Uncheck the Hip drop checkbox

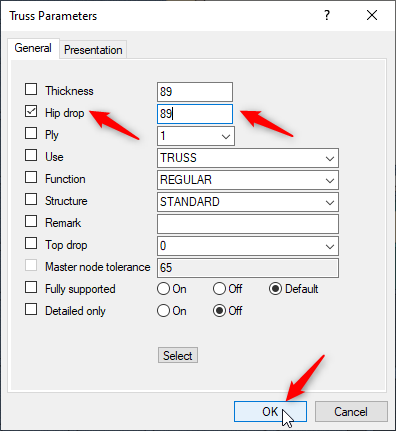point(31,111)
